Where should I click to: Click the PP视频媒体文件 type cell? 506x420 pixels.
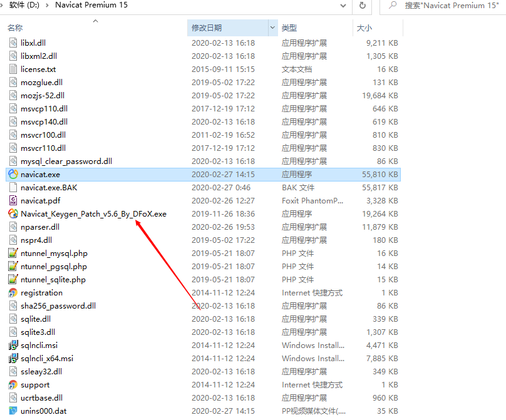[313, 411]
